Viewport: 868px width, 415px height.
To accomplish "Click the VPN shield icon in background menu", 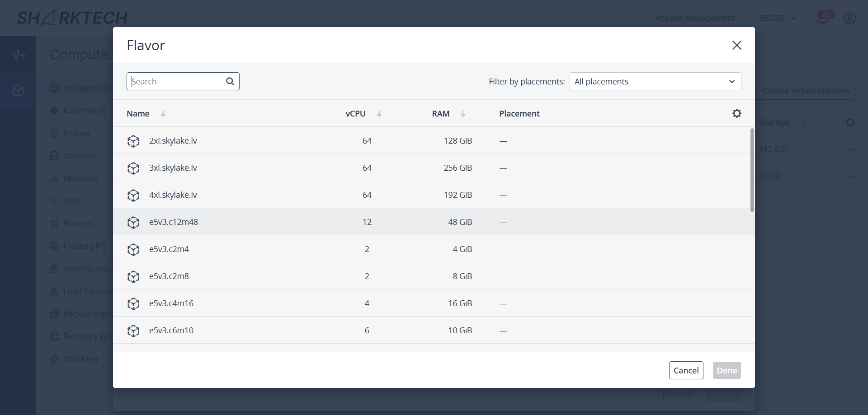I will [54, 201].
